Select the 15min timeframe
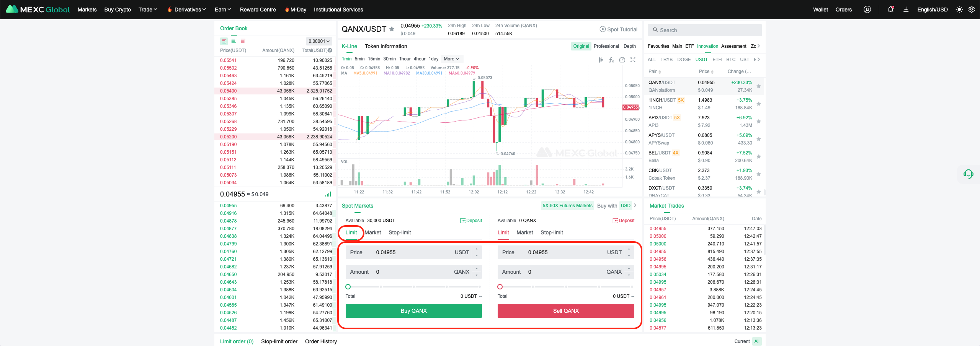This screenshot has height=346, width=980. tap(374, 59)
